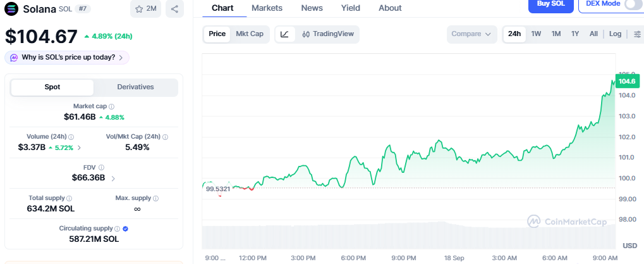Viewport: 644px width, 264px height.
Task: Toggle DEX Mode switch
Action: [x=633, y=4]
